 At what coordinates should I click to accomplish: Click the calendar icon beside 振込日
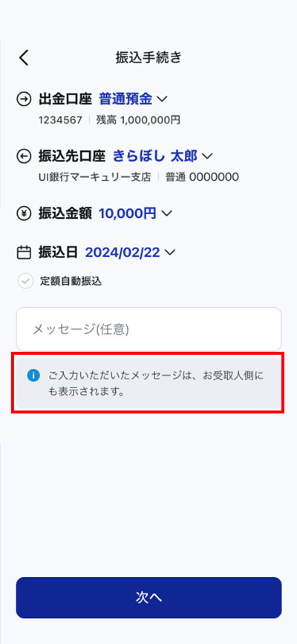tap(24, 252)
